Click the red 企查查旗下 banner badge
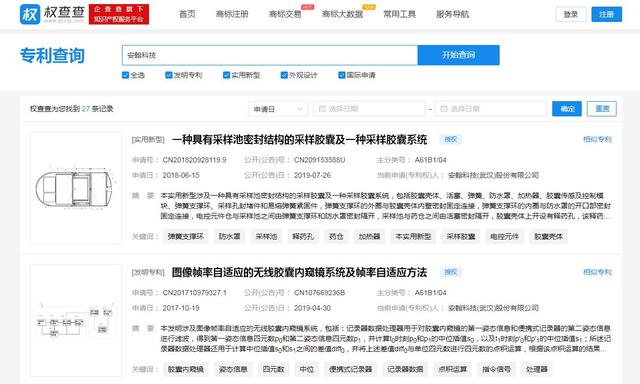The width and height of the screenshot is (640, 384). (x=119, y=14)
